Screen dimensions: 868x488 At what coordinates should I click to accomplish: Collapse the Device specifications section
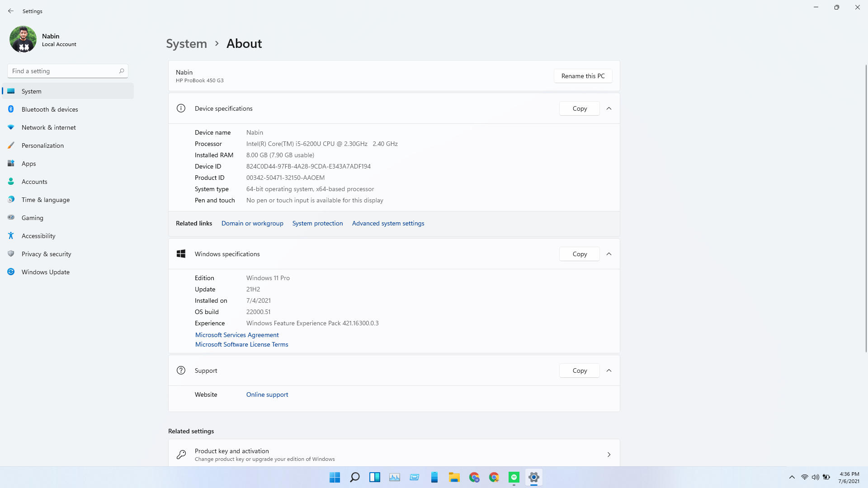(609, 108)
